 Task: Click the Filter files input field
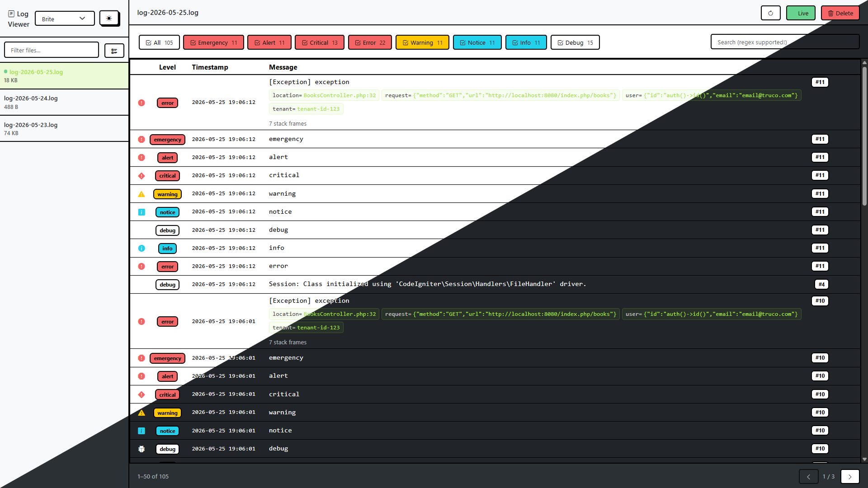click(x=52, y=50)
